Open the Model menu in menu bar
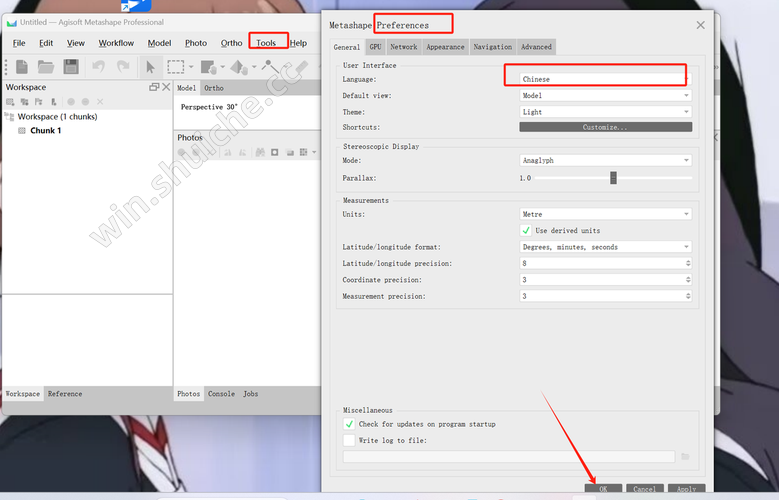779x500 pixels. [x=159, y=43]
